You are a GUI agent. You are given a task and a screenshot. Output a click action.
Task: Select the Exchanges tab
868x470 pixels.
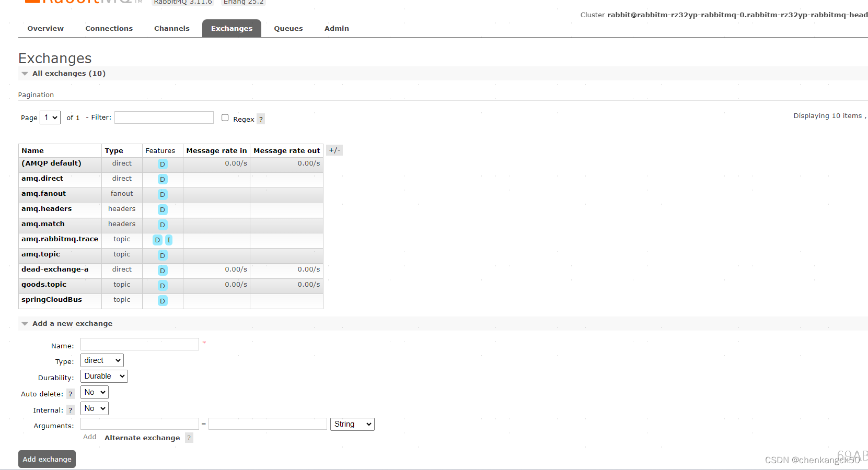point(232,29)
